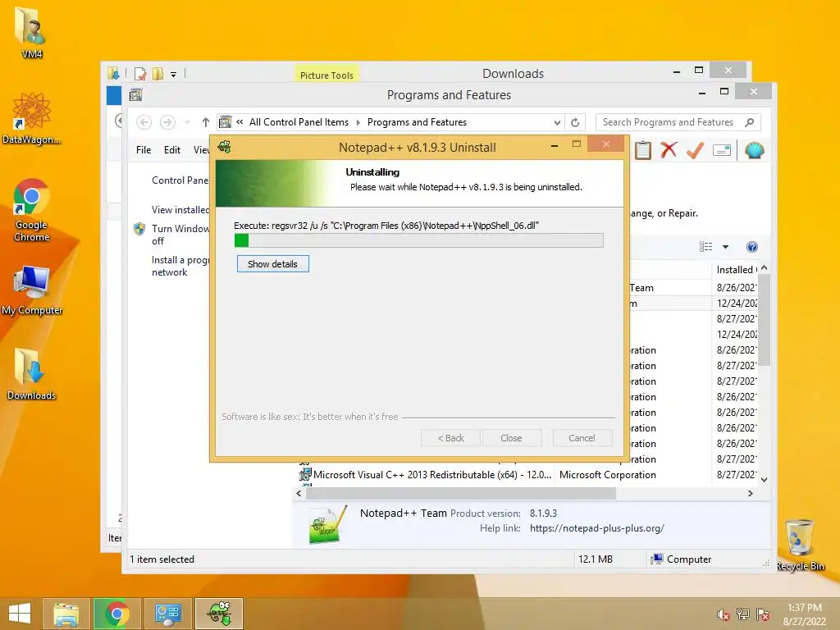Click the properties toolbar icon

[722, 151]
